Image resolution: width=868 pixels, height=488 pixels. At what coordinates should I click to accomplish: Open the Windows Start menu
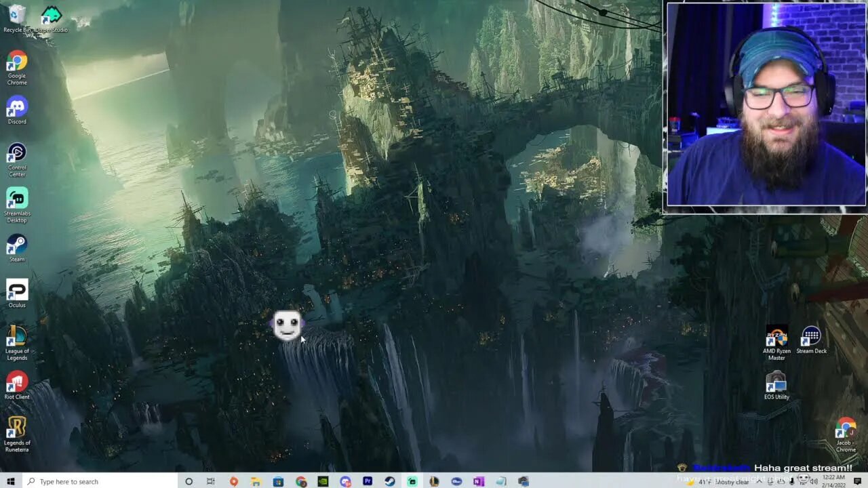(10, 481)
